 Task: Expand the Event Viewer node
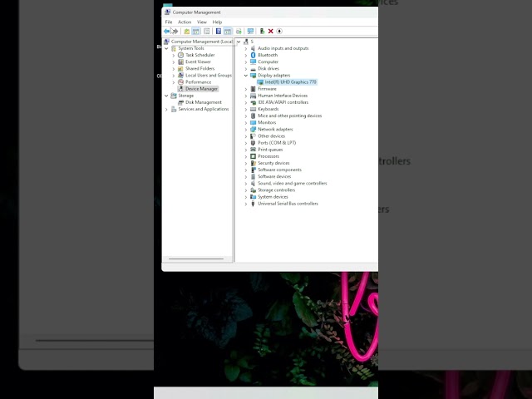[x=174, y=62]
